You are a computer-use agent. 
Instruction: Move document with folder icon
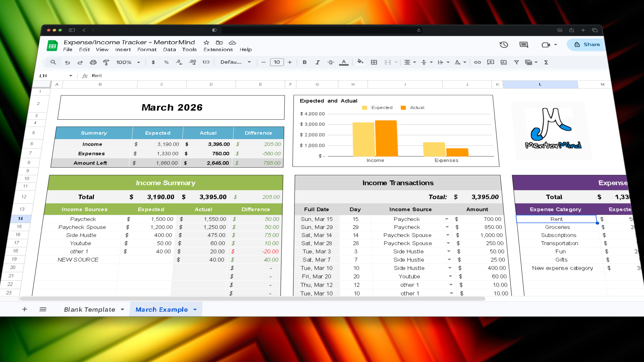click(x=219, y=43)
